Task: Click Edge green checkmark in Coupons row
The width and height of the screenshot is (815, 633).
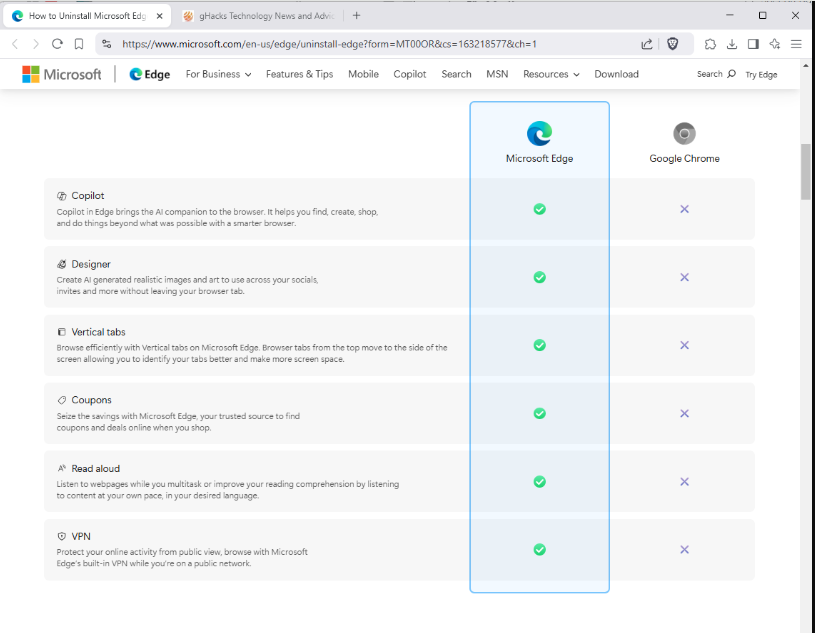Action: pos(540,413)
